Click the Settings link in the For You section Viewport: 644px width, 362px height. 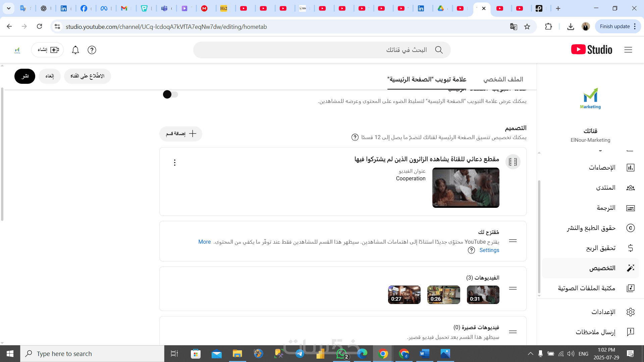click(x=489, y=250)
